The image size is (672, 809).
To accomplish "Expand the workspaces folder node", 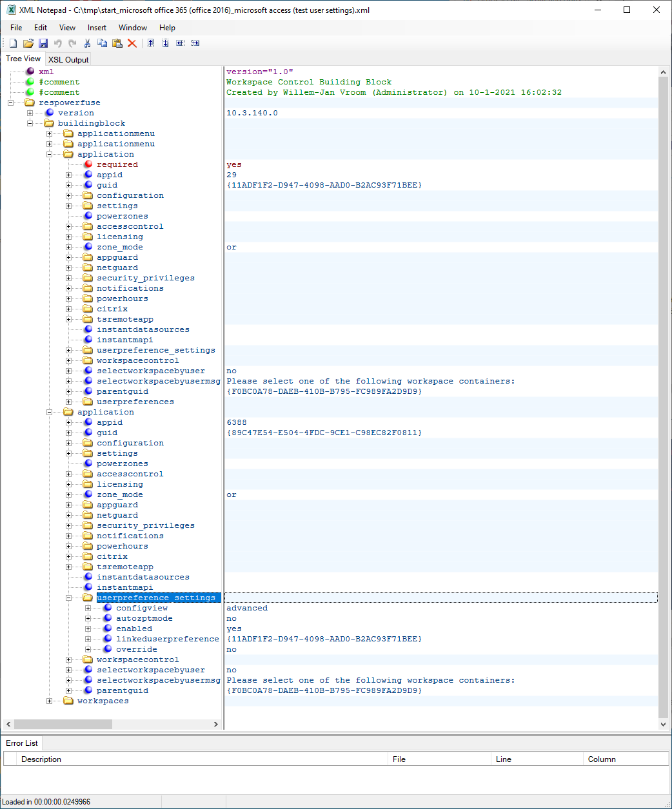I will 49,701.
